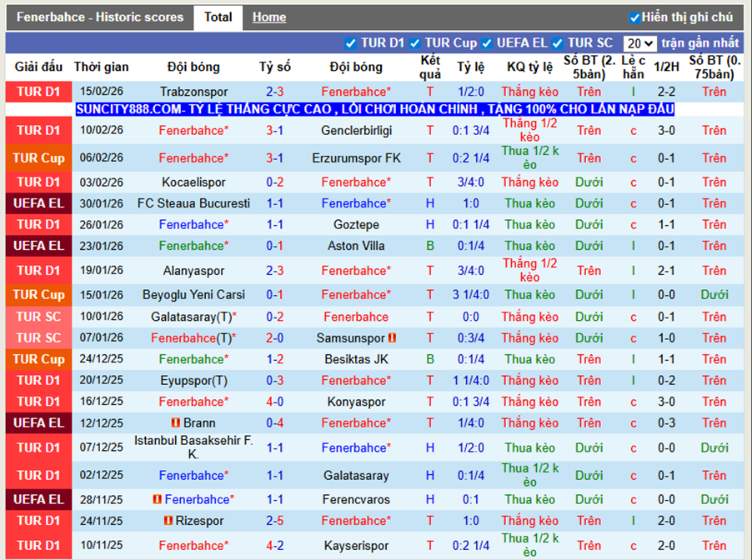Screen dimensions: 752x560
Task: Click the date 23/01/26
Action: 101,246
